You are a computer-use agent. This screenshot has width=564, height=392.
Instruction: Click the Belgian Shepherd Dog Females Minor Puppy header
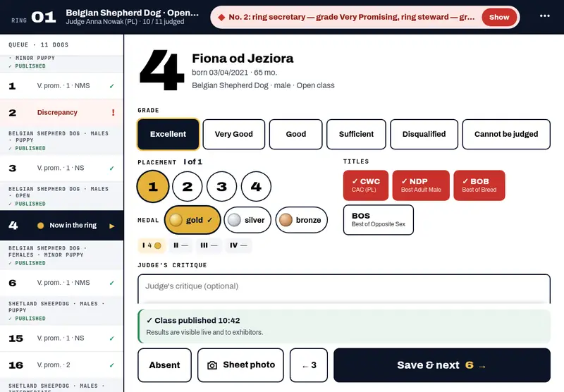pyautogui.click(x=61, y=255)
